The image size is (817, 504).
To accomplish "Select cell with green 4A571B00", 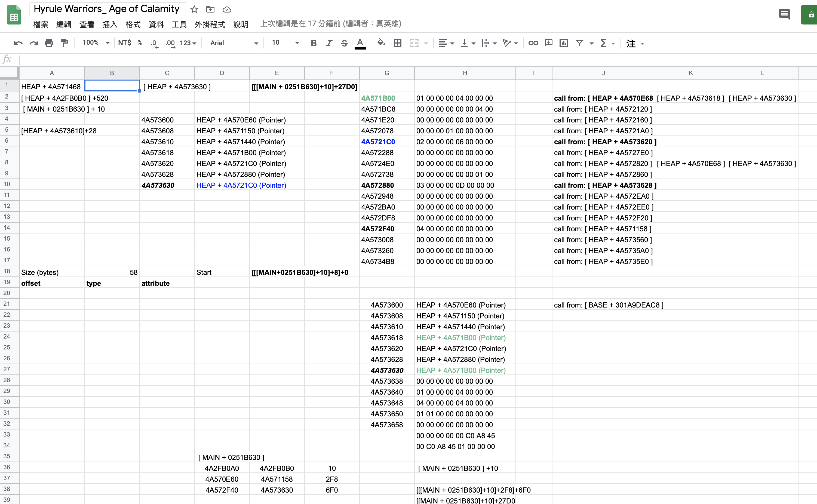I will click(x=387, y=98).
